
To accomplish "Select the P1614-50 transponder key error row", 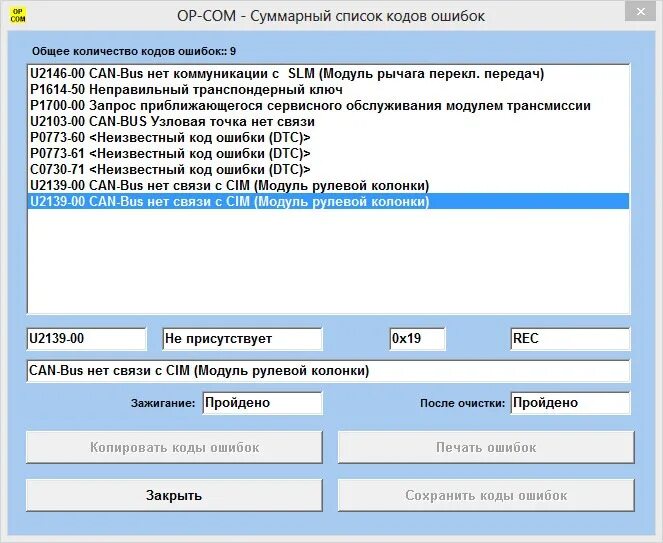I will point(329,90).
